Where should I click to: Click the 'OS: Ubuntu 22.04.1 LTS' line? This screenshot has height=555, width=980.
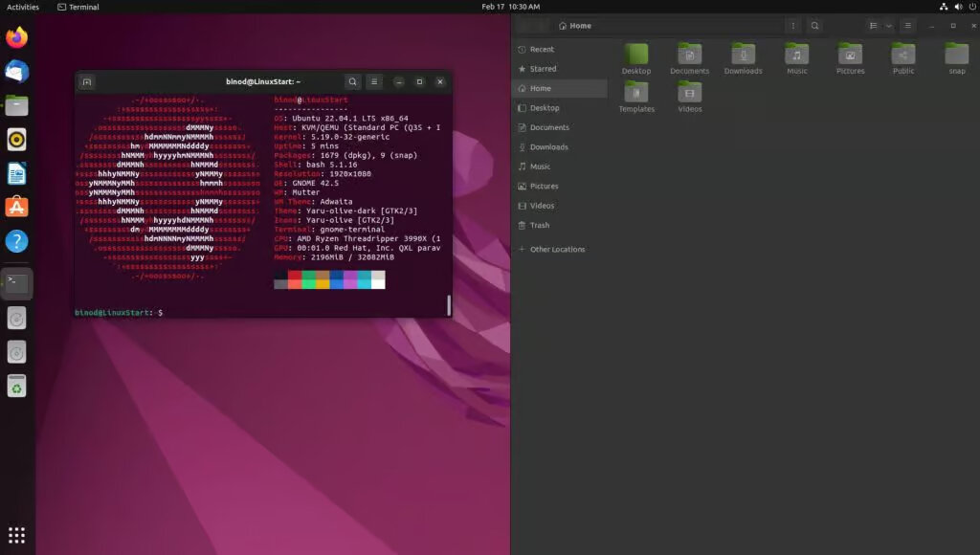pos(342,118)
